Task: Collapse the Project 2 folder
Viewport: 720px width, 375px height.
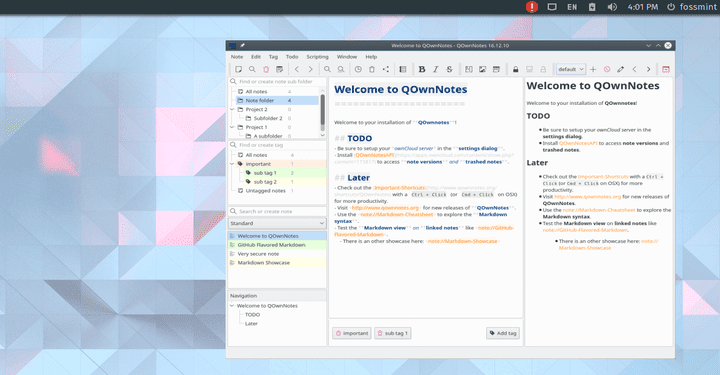Action: point(232,109)
